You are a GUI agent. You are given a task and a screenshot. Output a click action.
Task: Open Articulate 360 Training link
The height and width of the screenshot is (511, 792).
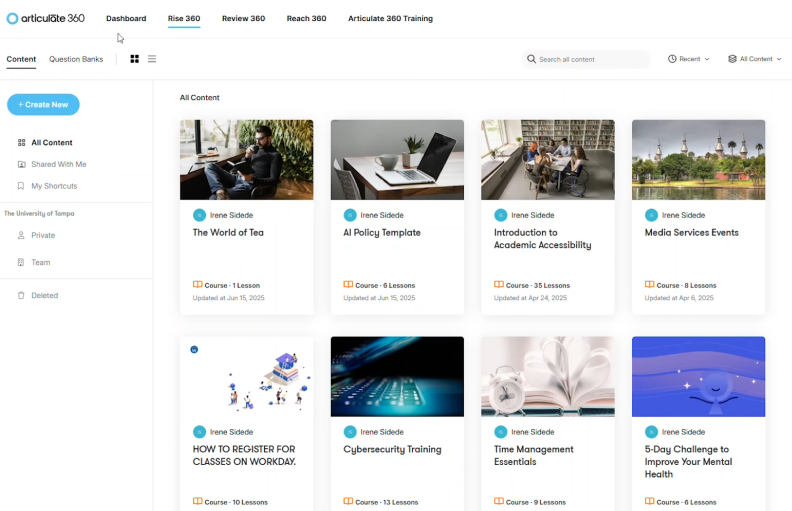tap(390, 18)
